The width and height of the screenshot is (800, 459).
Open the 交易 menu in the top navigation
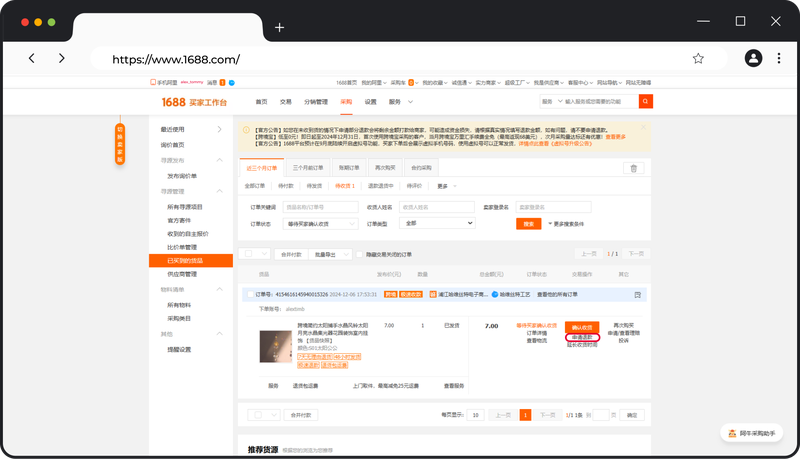(286, 102)
